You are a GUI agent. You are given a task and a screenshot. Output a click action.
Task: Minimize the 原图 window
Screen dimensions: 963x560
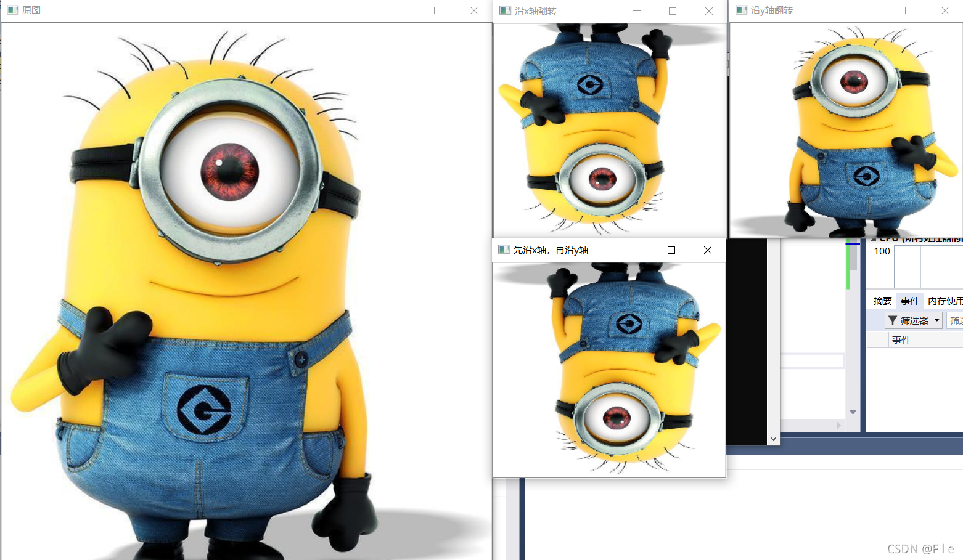(402, 10)
